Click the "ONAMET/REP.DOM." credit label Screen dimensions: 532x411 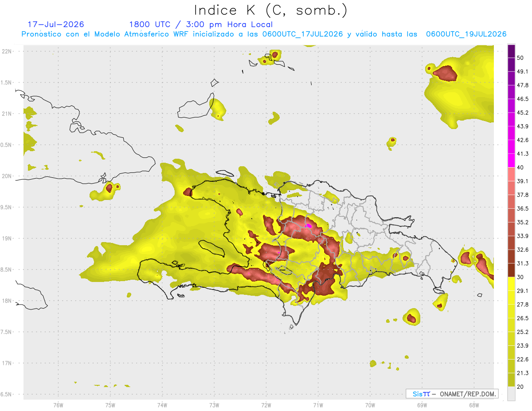[467, 394]
